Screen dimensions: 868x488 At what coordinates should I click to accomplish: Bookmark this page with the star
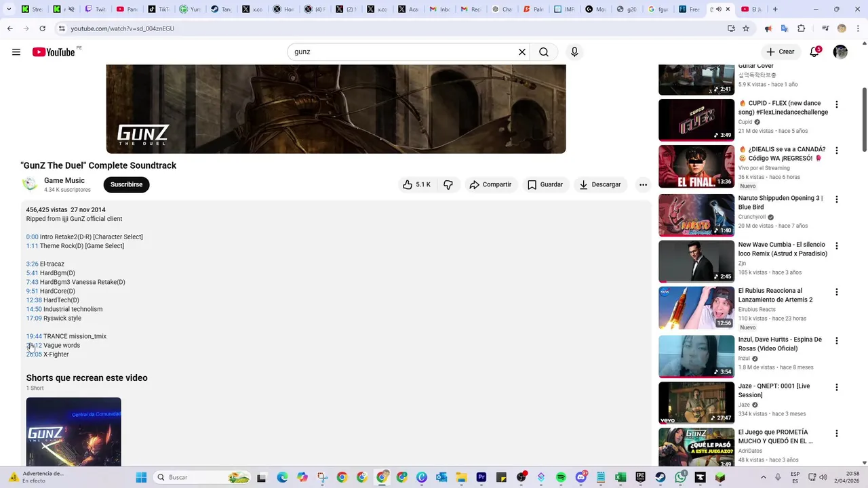pyautogui.click(x=746, y=28)
